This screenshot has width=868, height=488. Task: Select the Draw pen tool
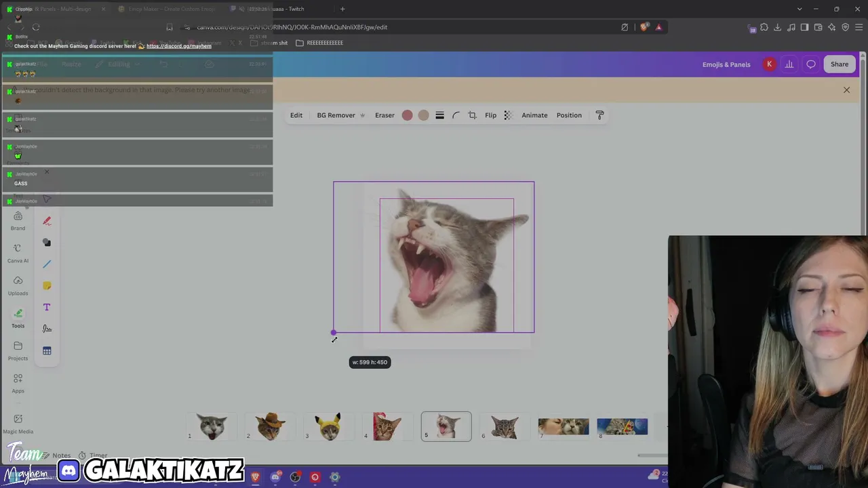click(47, 221)
